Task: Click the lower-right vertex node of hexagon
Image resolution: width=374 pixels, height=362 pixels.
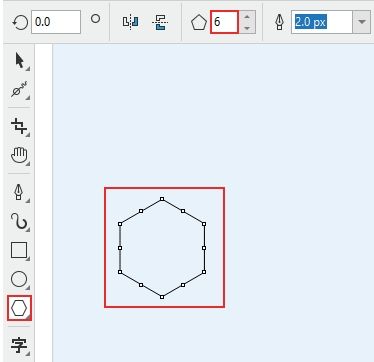Action: point(204,272)
